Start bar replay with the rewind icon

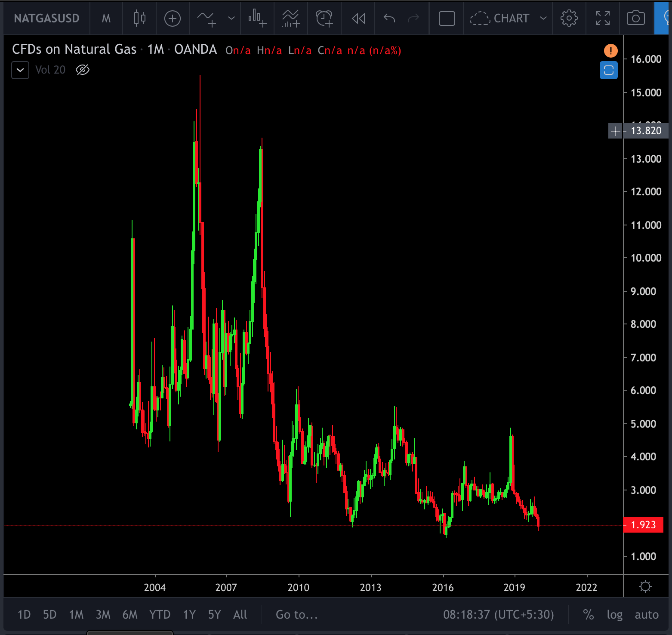pyautogui.click(x=358, y=18)
